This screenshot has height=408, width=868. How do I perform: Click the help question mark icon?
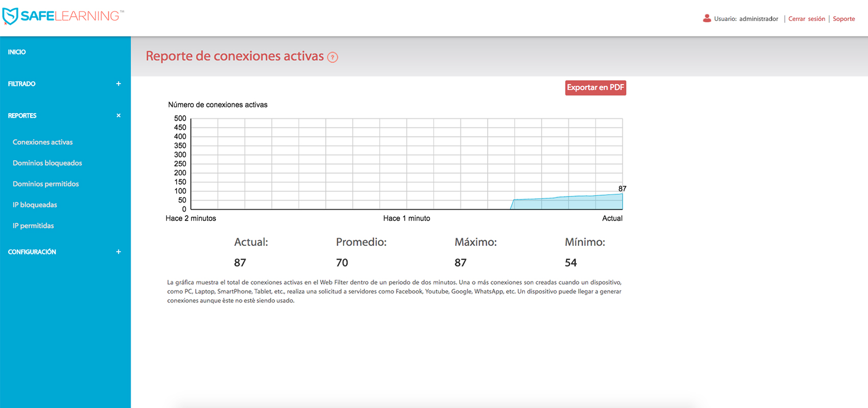coord(332,58)
